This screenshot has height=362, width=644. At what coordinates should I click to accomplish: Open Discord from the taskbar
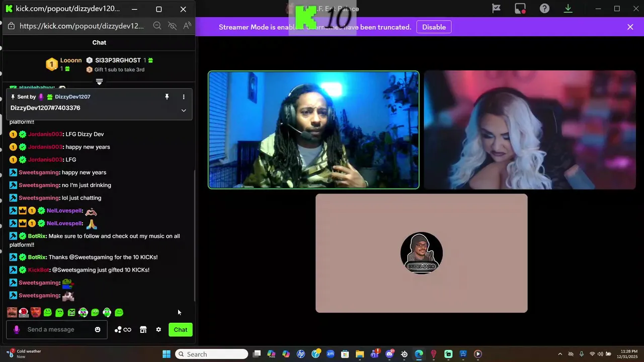click(x=389, y=354)
